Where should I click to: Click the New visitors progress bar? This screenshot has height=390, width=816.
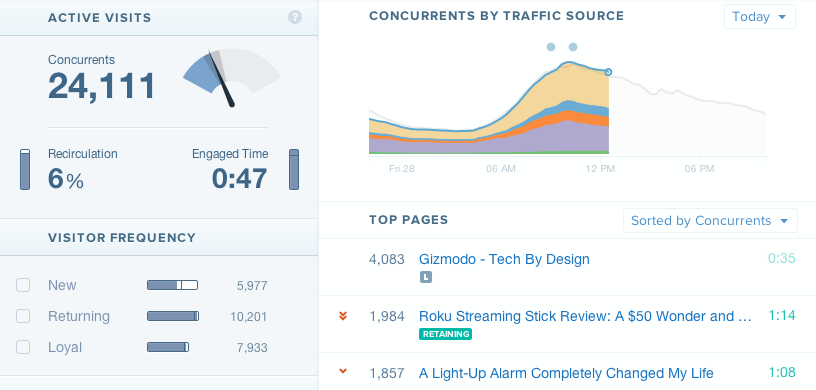click(x=172, y=285)
